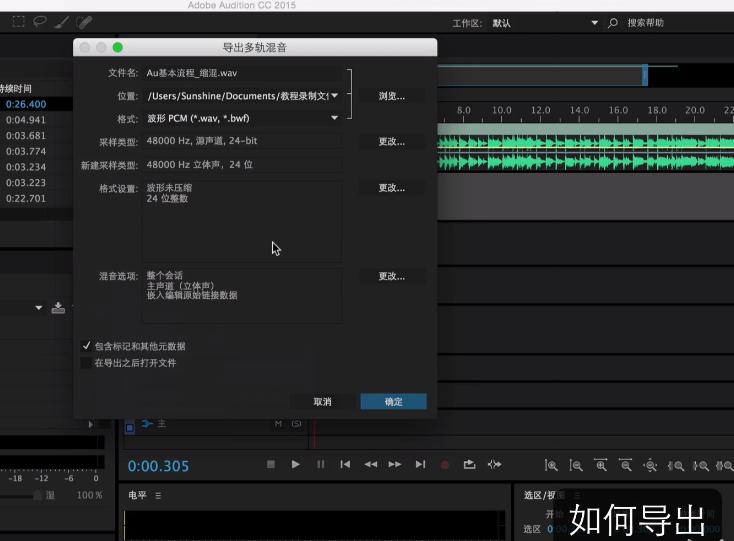Screen dimensions: 734x541
Task: Click the 100 % value
Action: coord(89,495)
